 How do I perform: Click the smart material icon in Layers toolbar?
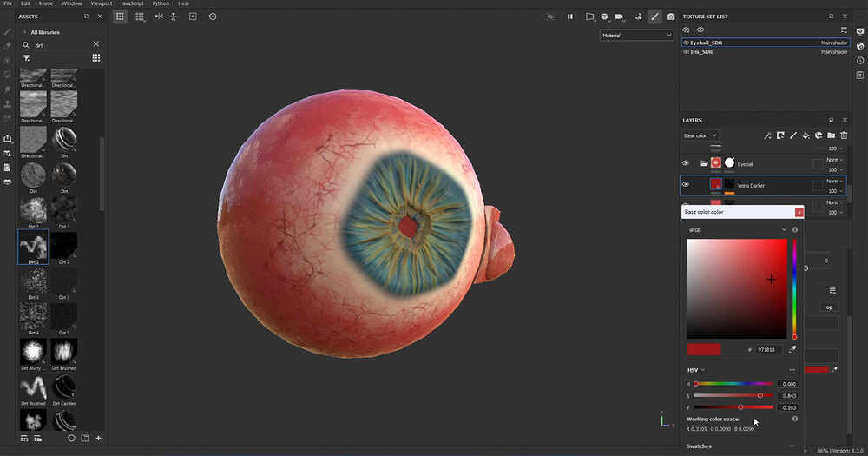tap(819, 135)
